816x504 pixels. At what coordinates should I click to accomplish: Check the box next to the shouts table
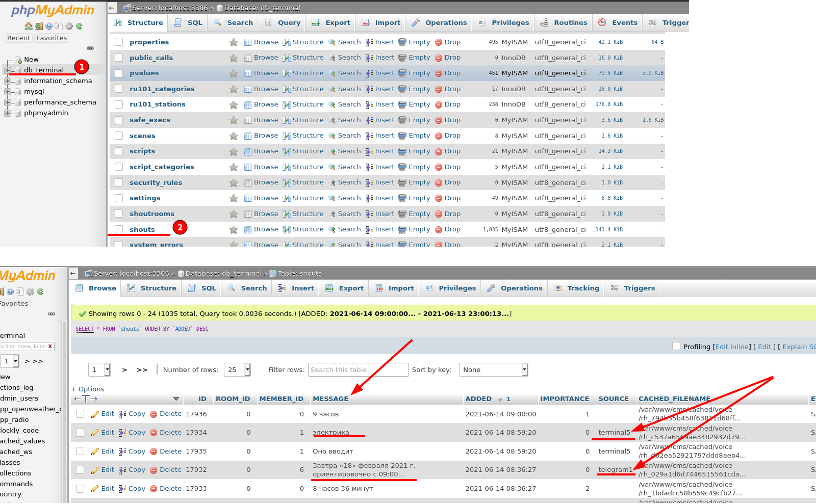click(x=119, y=229)
